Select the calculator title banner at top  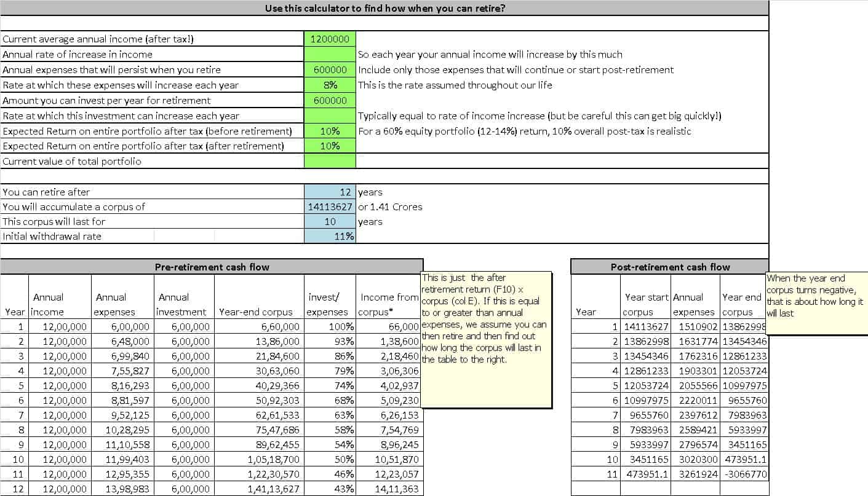pos(384,8)
